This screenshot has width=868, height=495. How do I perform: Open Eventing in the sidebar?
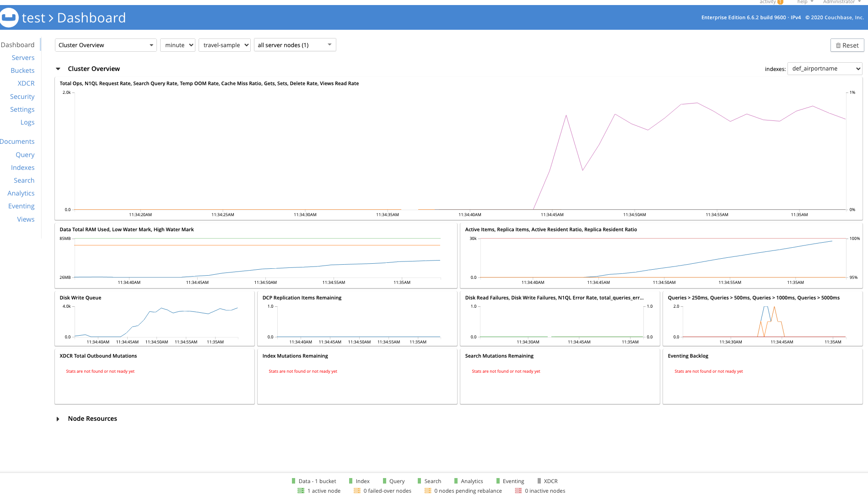21,206
